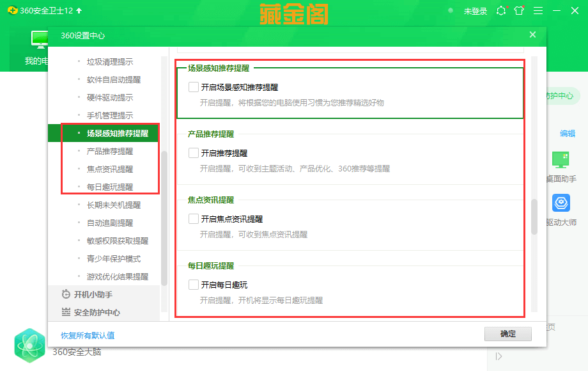
Task: Click the 未登录 login text
Action: coord(475,11)
